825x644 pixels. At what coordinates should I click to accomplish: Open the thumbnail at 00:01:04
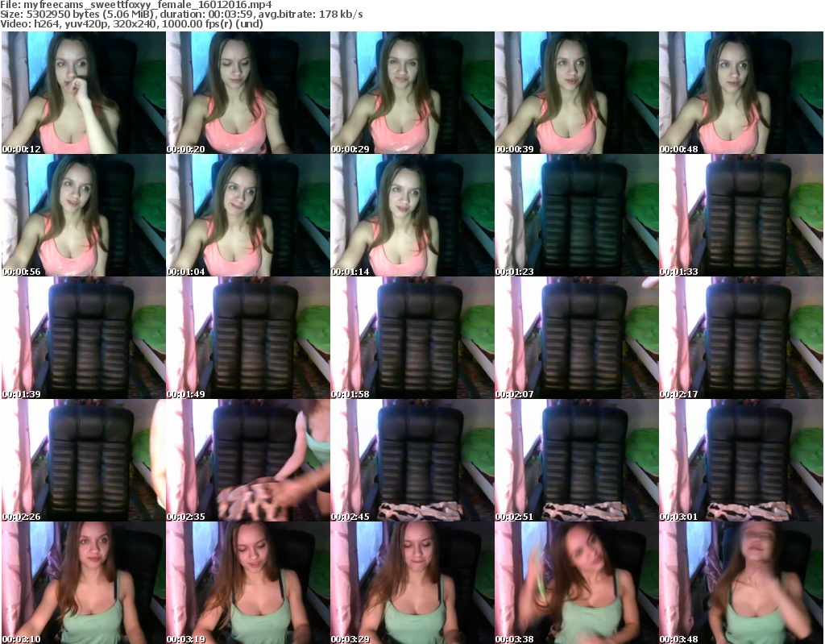click(248, 215)
